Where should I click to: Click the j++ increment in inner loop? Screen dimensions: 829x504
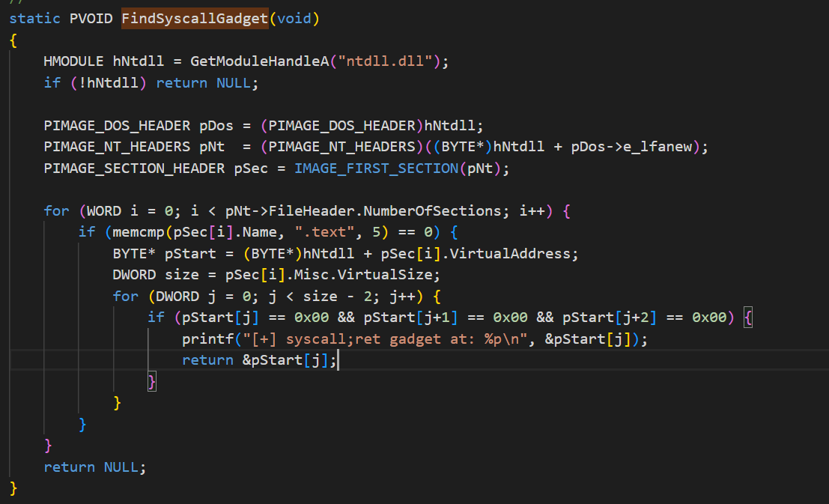point(402,297)
